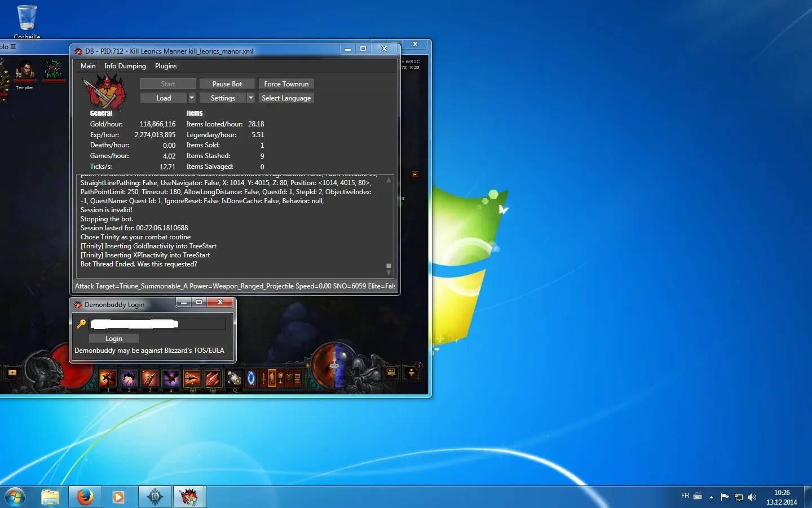
Task: Select the right mouse button skill icon
Action: (x=213, y=378)
